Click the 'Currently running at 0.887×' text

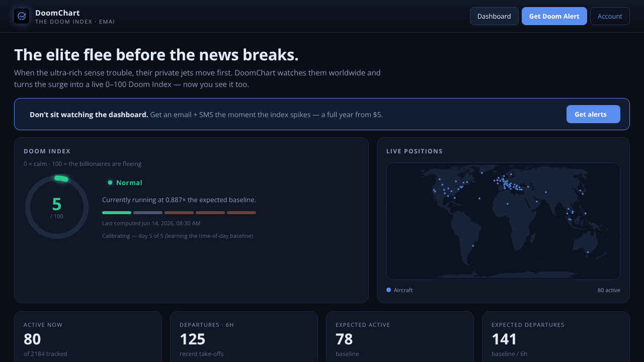pyautogui.click(x=179, y=200)
